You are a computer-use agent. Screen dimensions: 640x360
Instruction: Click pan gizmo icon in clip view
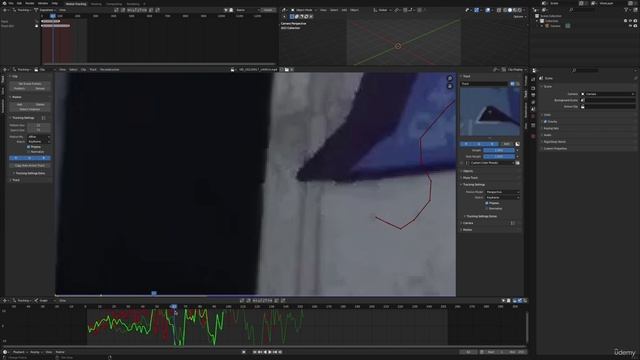click(450, 86)
